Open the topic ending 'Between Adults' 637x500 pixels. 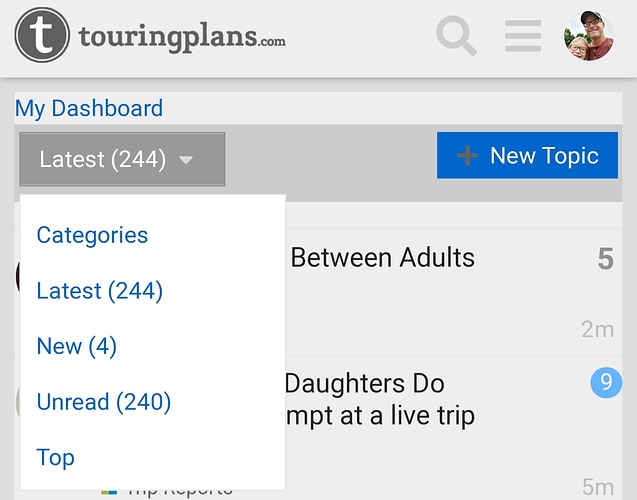[382, 258]
